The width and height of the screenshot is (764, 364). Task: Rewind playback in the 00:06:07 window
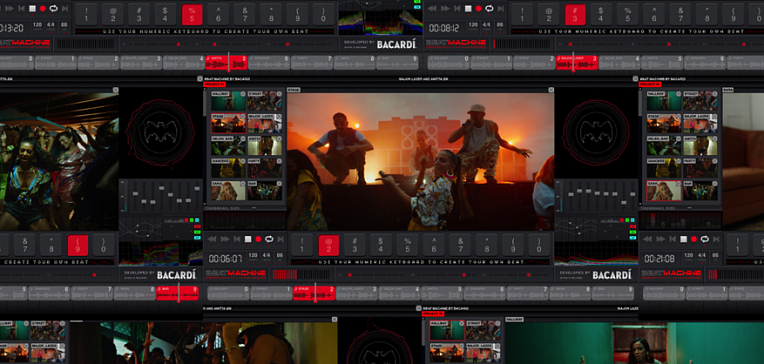click(212, 239)
